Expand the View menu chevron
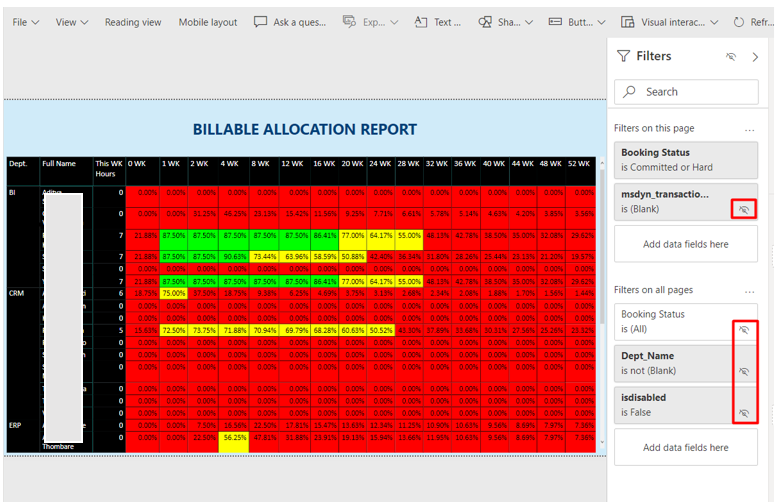775x502 pixels. coord(84,22)
